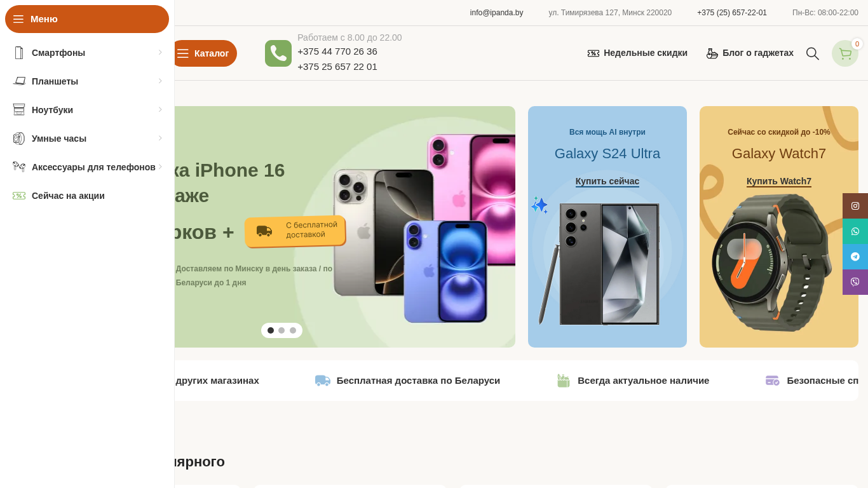Open the shopping cart icon

845,53
